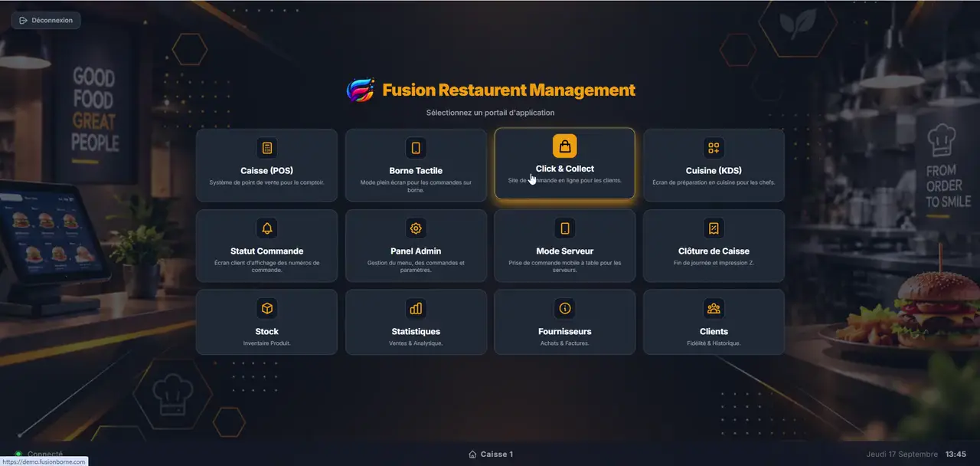Click 'Écran client d'affichage' description
The width and height of the screenshot is (980, 466).
pos(266,267)
